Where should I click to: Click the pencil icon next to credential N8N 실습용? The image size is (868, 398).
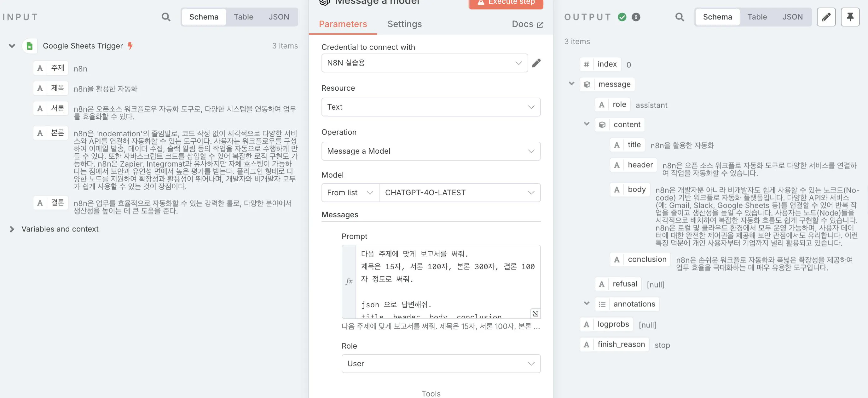coord(536,63)
